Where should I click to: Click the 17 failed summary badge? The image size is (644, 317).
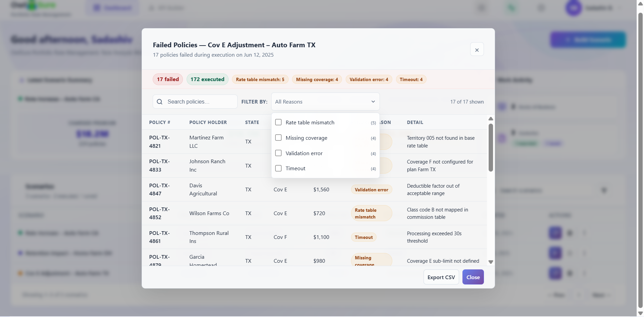[168, 79]
